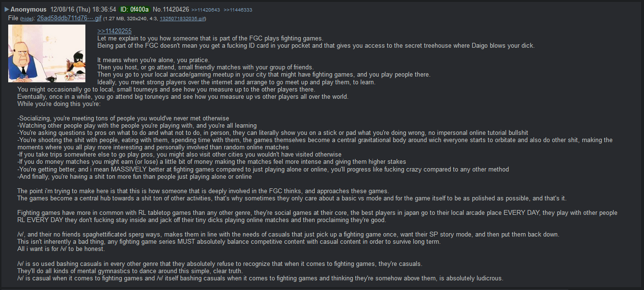Image resolution: width=644 pixels, height=290 pixels.
Task: Click the green ID 0f400a badge
Action: click(x=134, y=9)
